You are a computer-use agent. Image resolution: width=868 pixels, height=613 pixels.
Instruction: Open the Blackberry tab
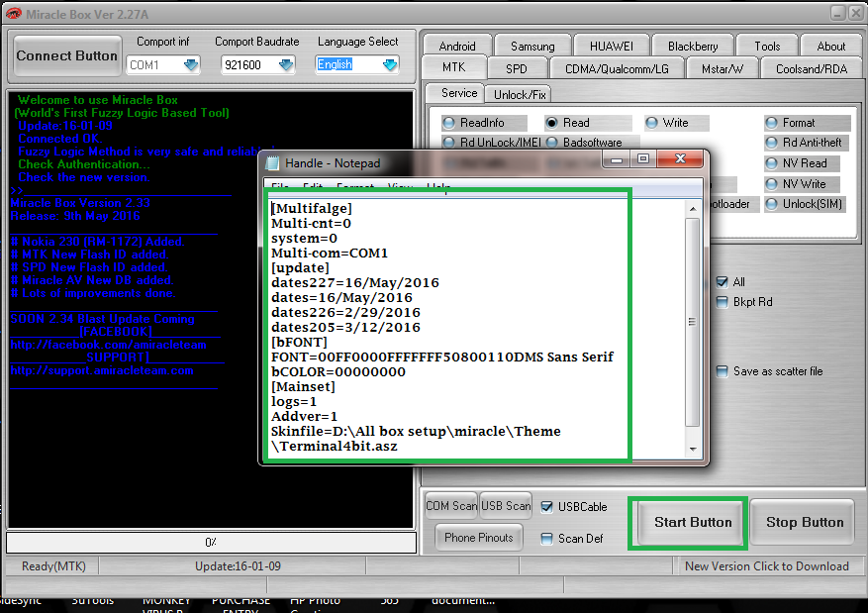point(693,46)
